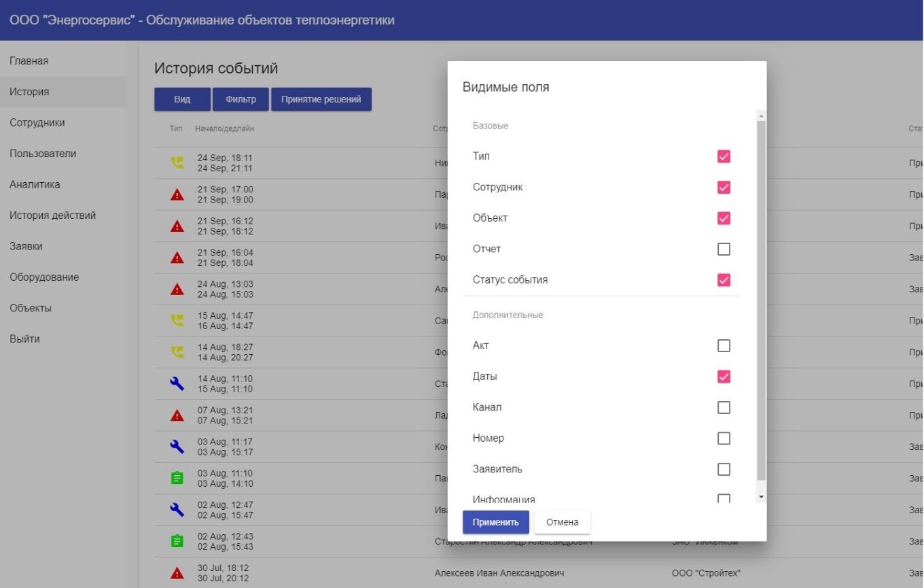Click the red warning icon for 30 Jul, 18:12
This screenshot has height=588, width=924.
coord(177,573)
